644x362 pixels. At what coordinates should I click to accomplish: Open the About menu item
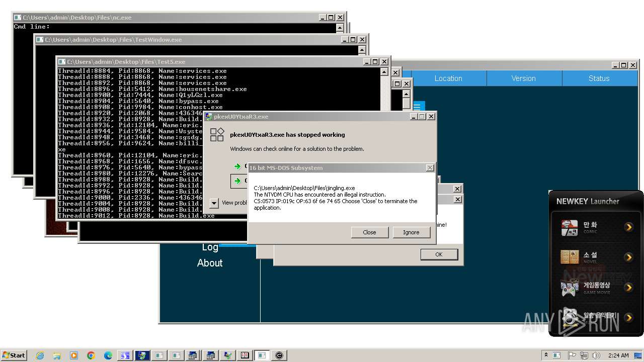click(x=210, y=263)
